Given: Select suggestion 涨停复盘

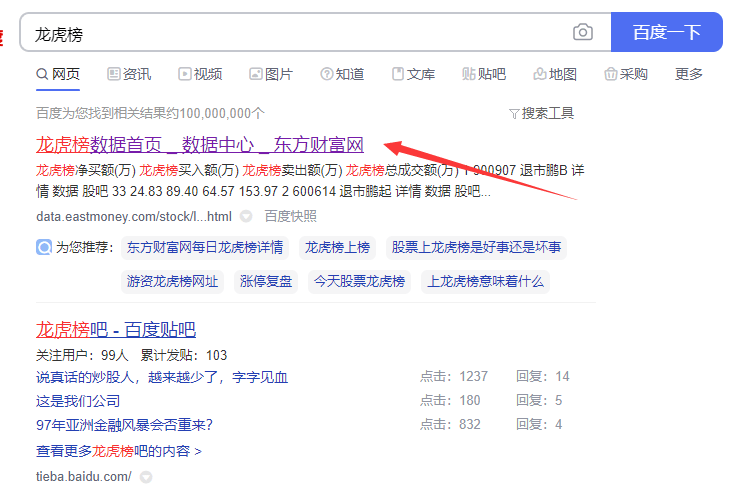Looking at the screenshot, I should tap(266, 281).
